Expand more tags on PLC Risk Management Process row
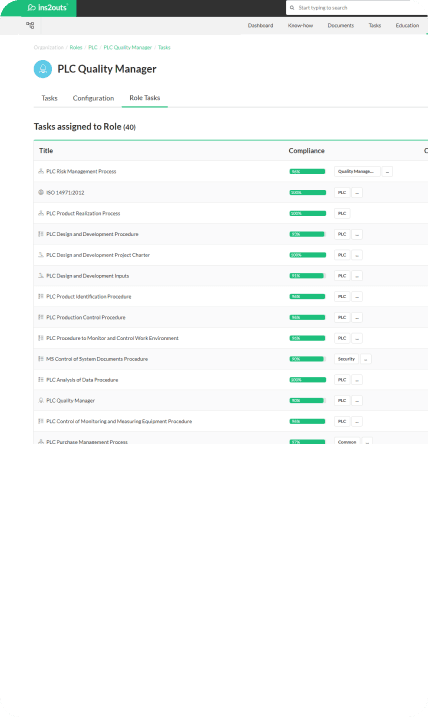This screenshot has height=717, width=428. [387, 171]
